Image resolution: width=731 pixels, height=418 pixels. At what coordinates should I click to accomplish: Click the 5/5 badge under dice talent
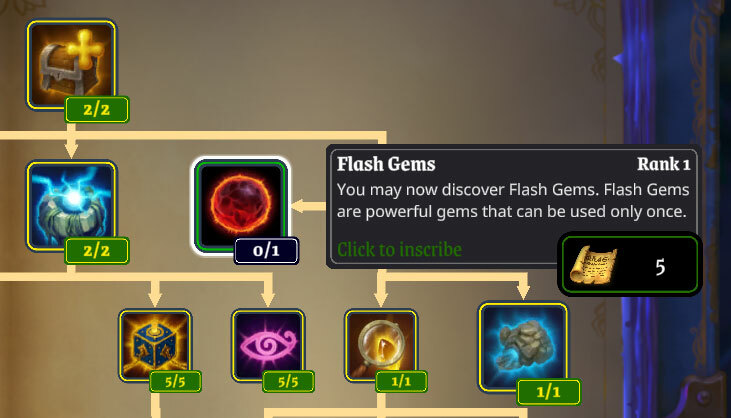pyautogui.click(x=175, y=382)
